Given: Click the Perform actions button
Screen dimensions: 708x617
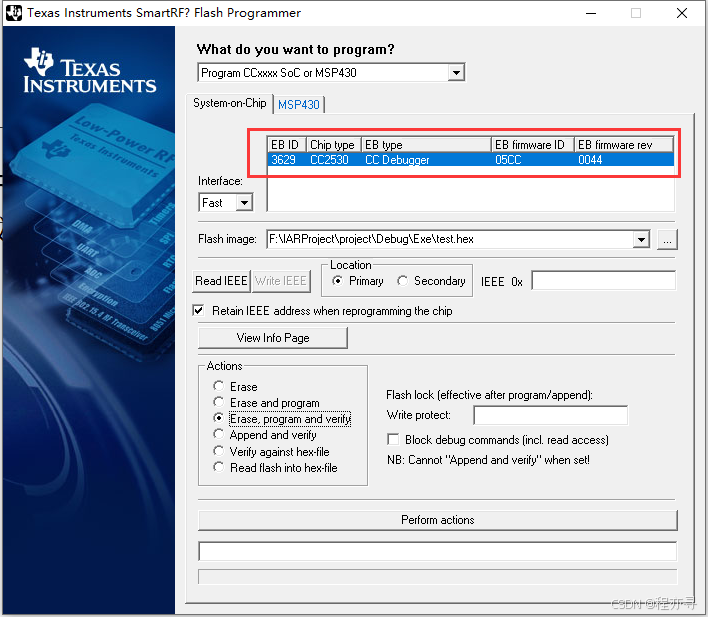Looking at the screenshot, I should click(x=438, y=520).
